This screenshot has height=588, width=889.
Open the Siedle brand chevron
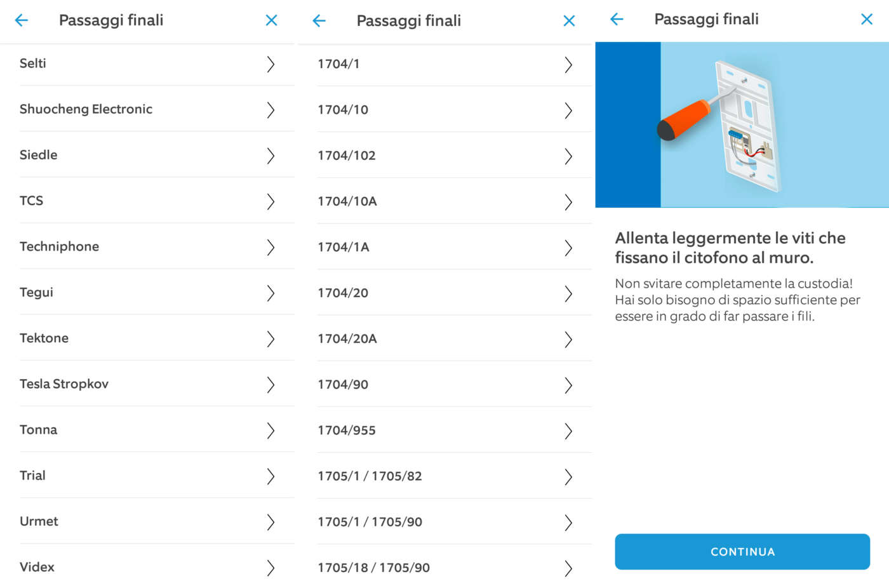click(x=271, y=156)
